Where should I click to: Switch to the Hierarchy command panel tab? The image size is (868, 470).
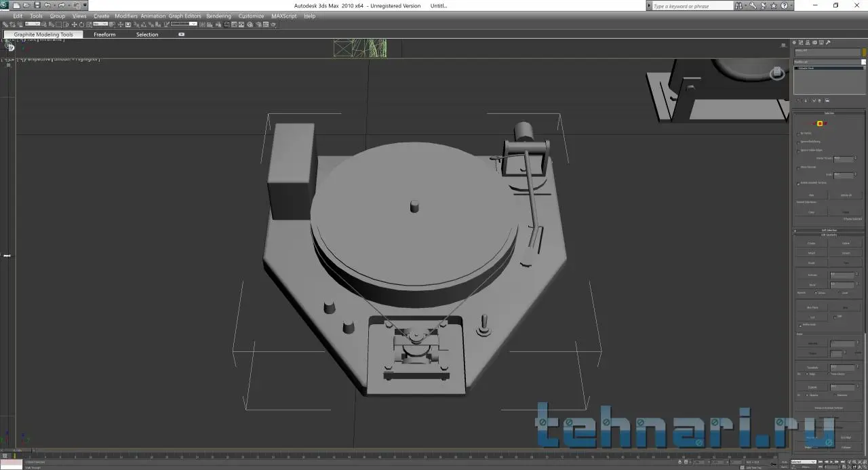coord(808,42)
